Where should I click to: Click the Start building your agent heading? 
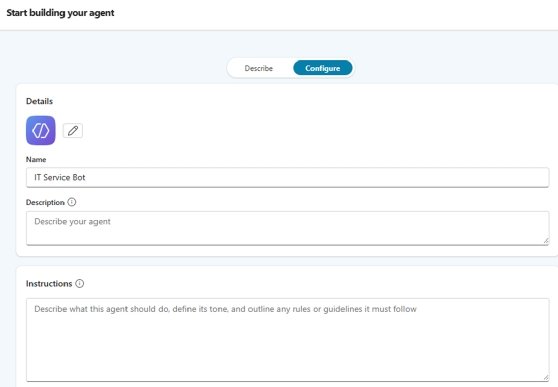[60, 13]
